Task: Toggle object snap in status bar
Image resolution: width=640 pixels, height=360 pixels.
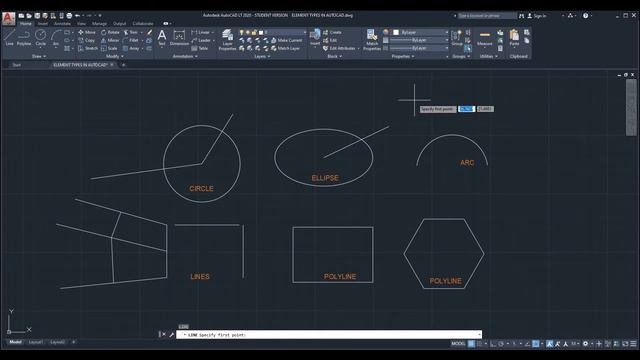Action: click(535, 344)
